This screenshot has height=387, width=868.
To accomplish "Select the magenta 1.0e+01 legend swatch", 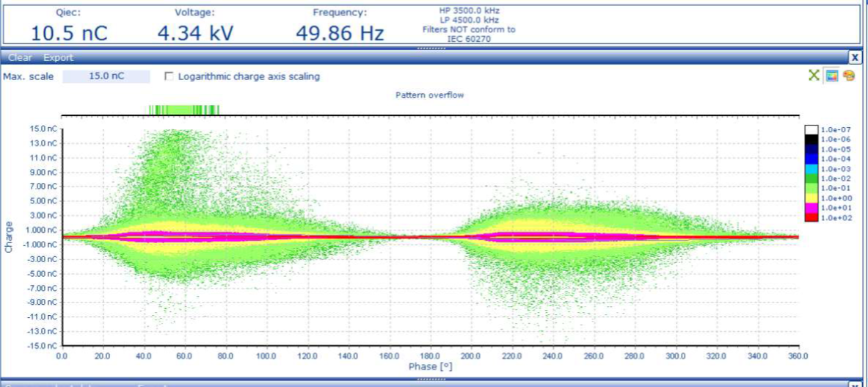I will point(811,208).
